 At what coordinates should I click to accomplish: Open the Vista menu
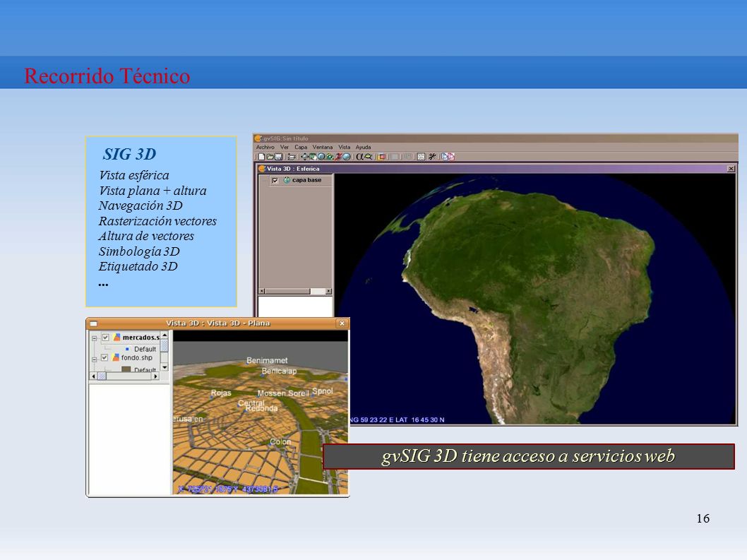345,148
